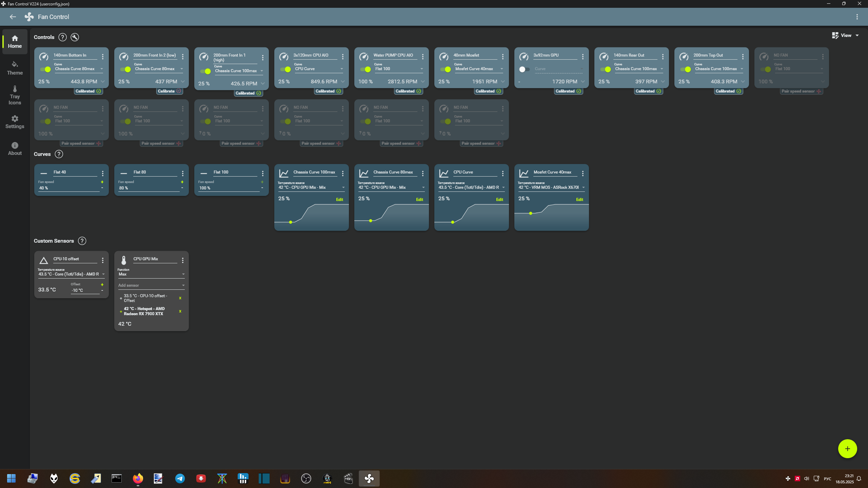Enable the 3x92mm GPU control toggle
This screenshot has width=868, height=488.
coord(524,69)
